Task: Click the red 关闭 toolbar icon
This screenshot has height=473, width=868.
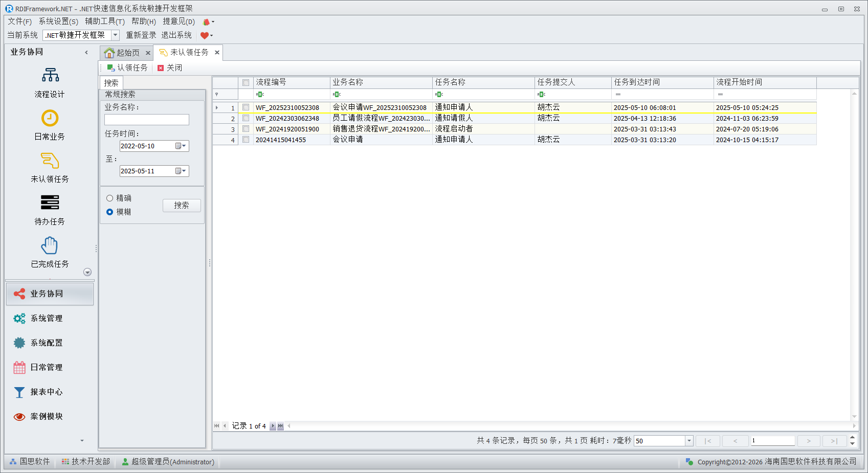Action: click(161, 68)
